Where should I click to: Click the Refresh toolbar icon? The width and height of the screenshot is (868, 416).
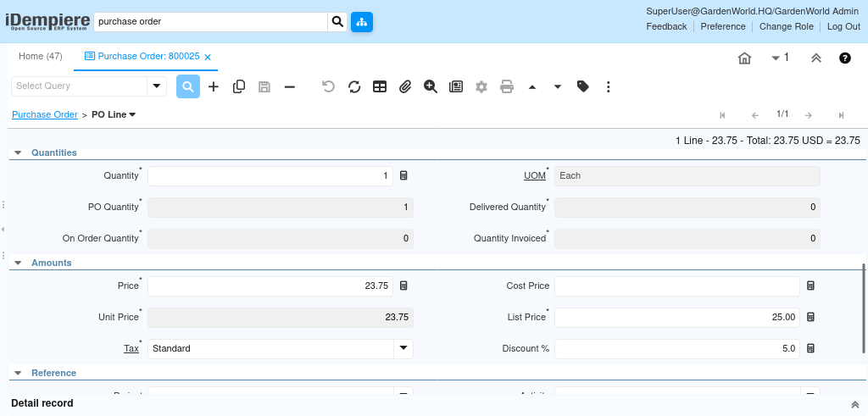tap(354, 86)
